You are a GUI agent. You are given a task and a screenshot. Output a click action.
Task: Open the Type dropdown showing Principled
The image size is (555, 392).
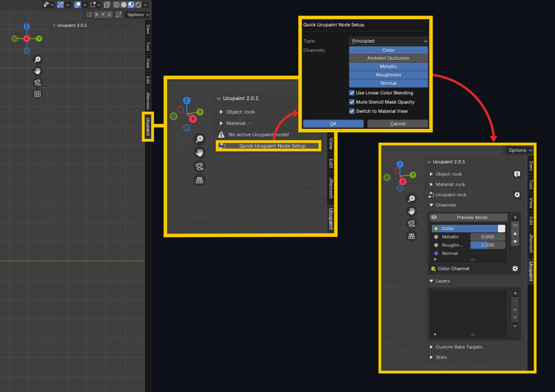click(388, 41)
